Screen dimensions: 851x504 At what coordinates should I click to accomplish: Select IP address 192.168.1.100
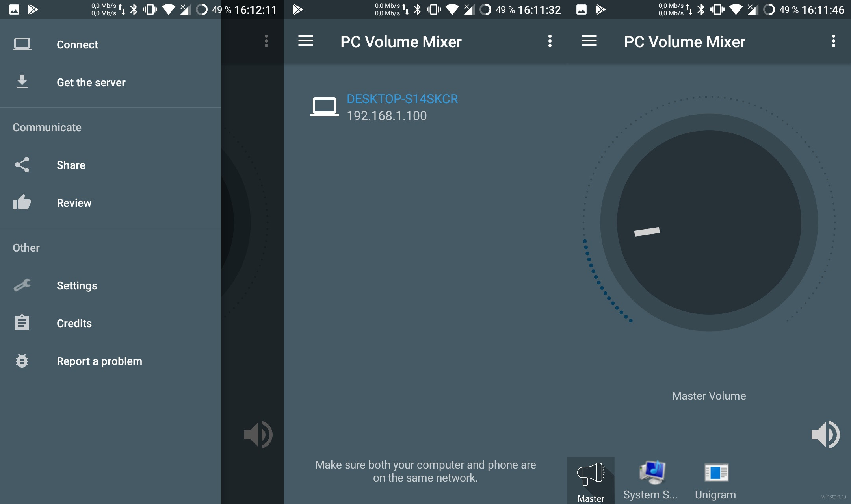click(387, 116)
